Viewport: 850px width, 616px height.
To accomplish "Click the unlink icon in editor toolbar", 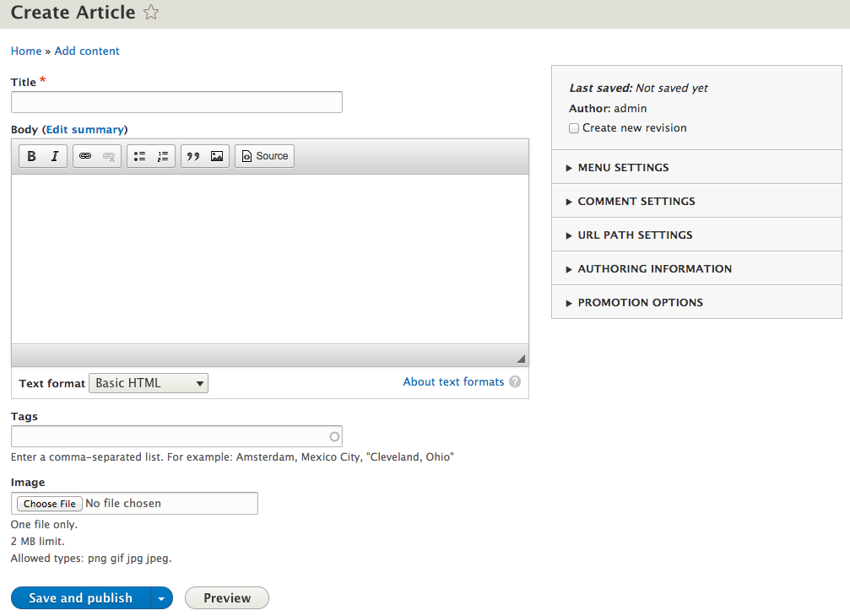I will coord(108,156).
